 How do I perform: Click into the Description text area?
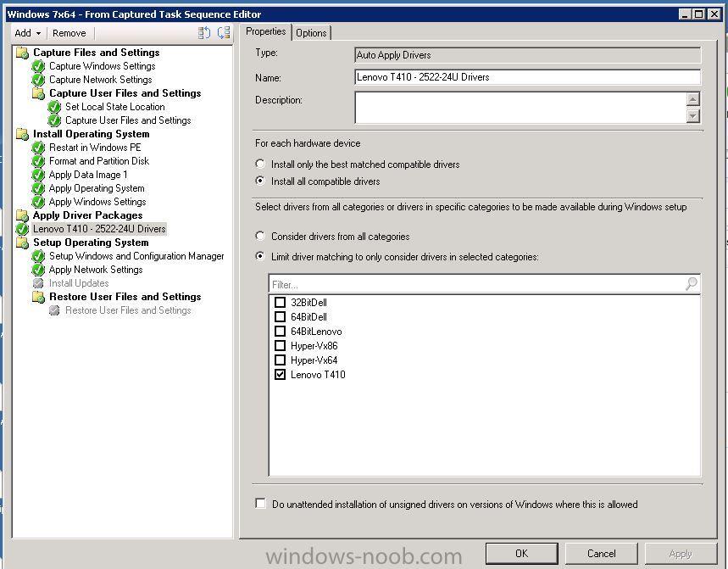coord(520,108)
